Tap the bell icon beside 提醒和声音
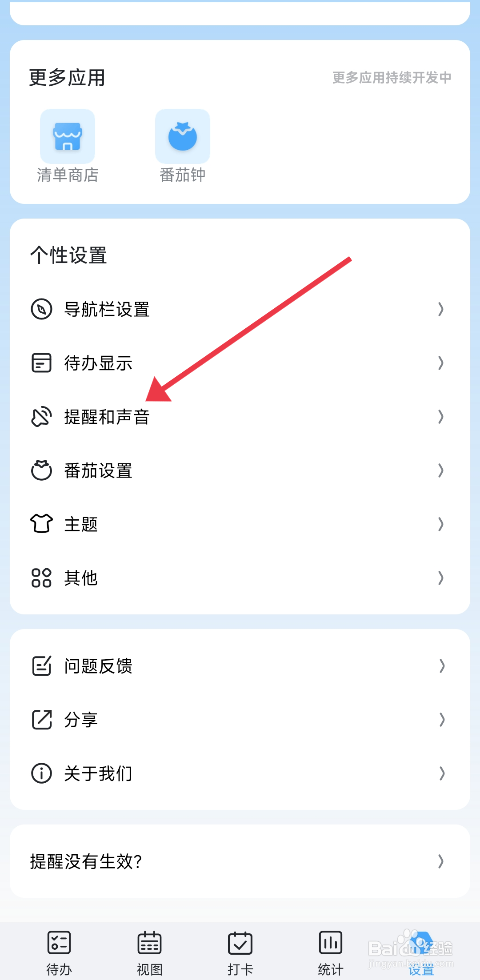This screenshot has height=980, width=480. [x=42, y=417]
